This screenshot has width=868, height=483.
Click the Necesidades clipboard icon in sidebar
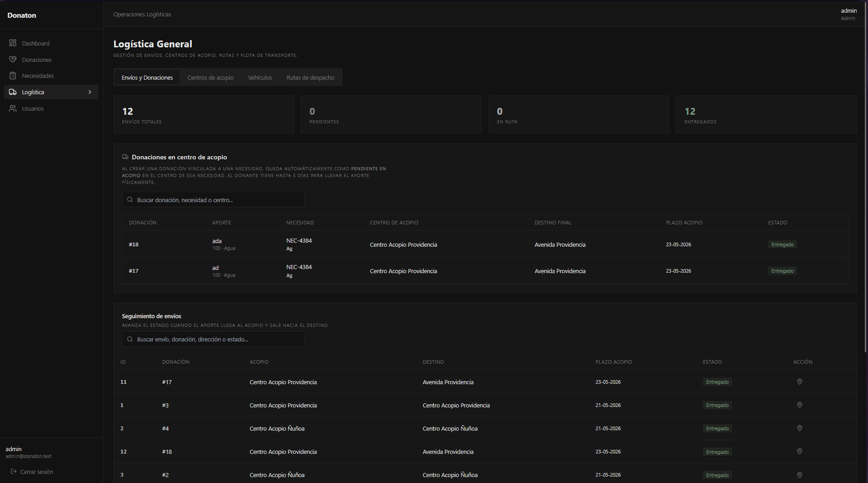(13, 76)
